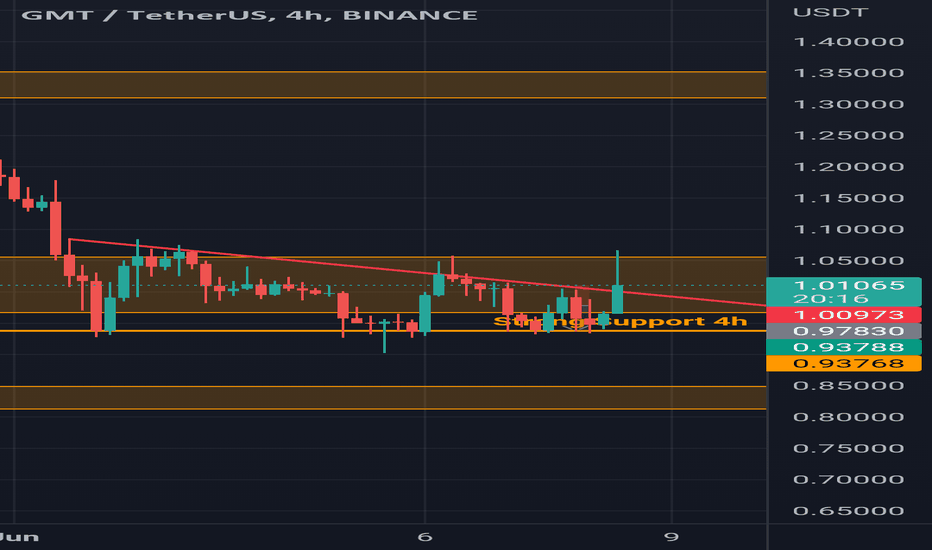The image size is (932, 550).
Task: Select the orange 0.93768 price label
Action: tap(844, 363)
